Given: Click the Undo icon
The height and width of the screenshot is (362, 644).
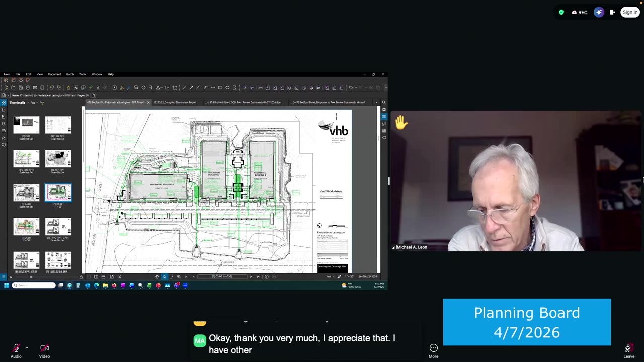Looking at the screenshot, I should click(x=351, y=88).
